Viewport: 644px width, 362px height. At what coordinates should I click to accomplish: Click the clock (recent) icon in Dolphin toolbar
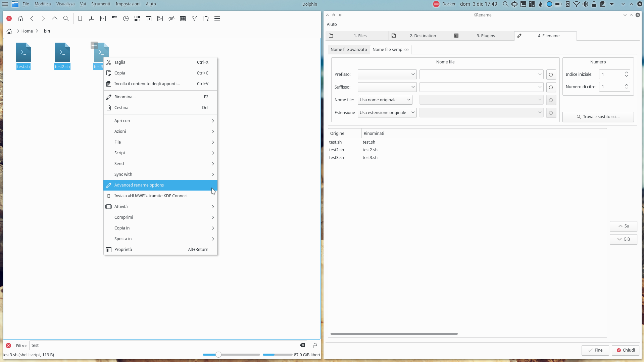126,18
